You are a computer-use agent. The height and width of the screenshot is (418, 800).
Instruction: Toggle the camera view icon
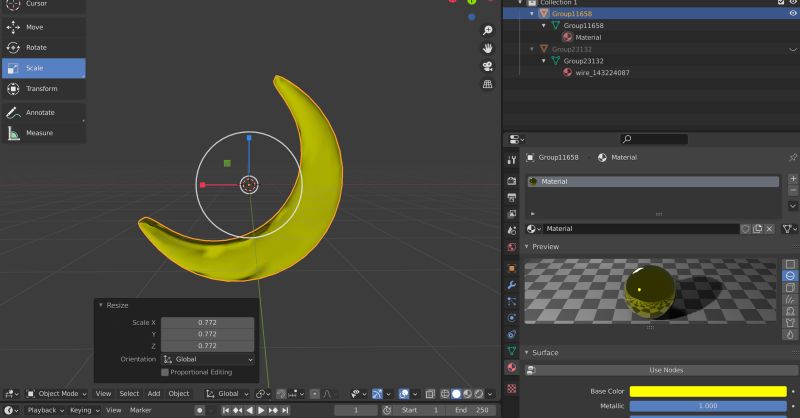pos(488,66)
